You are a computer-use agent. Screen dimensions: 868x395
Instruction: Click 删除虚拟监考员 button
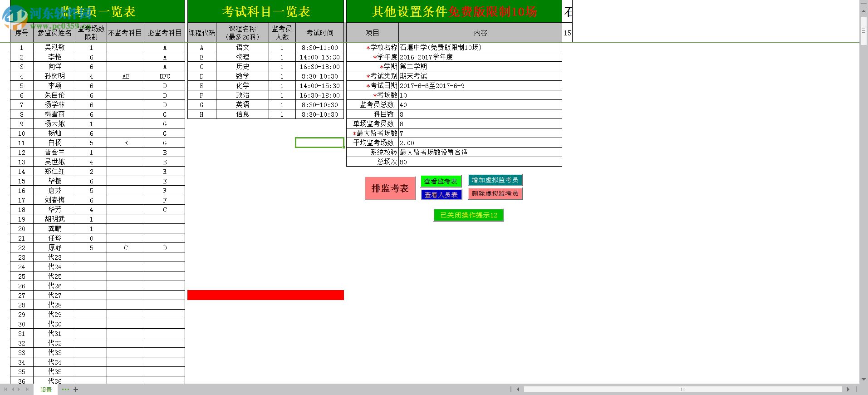(x=495, y=193)
